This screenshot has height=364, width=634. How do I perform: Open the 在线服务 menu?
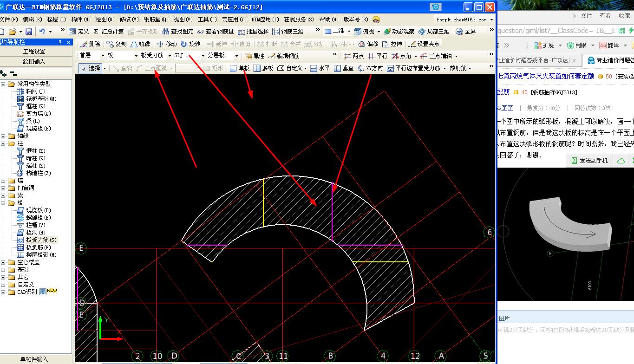pos(299,19)
